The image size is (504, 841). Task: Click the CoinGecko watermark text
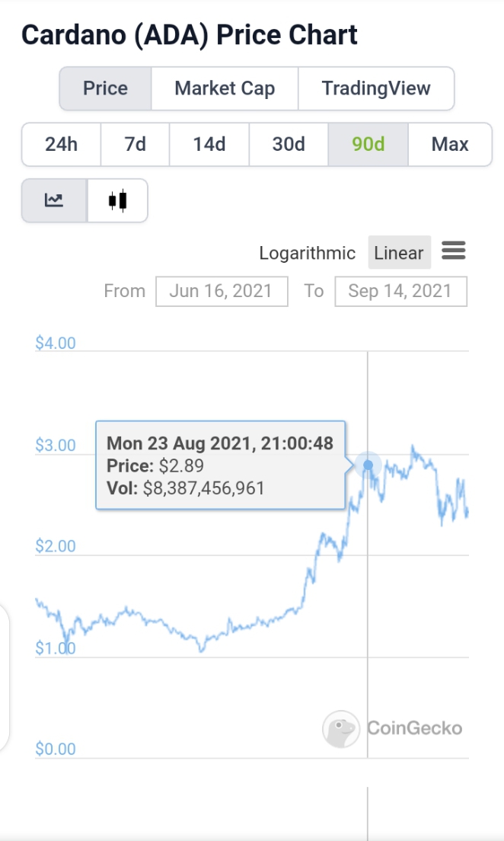tap(414, 728)
